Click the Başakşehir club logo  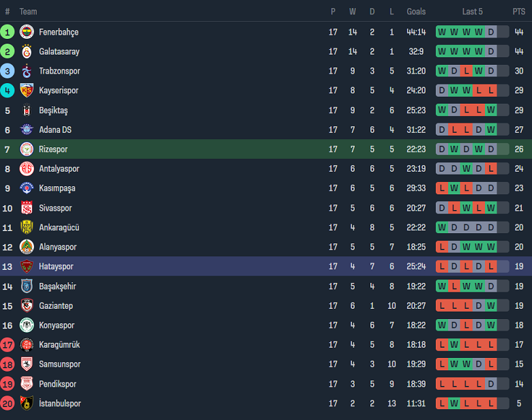pos(27,286)
